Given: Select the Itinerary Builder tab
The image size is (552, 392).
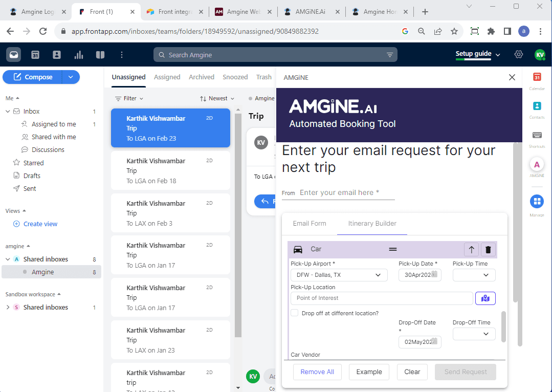Looking at the screenshot, I should click(x=372, y=224).
